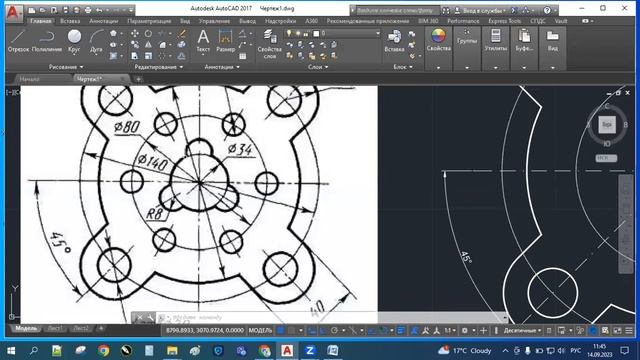Select the Круг circle tool
The height and width of the screenshot is (360, 640).
pos(74,41)
